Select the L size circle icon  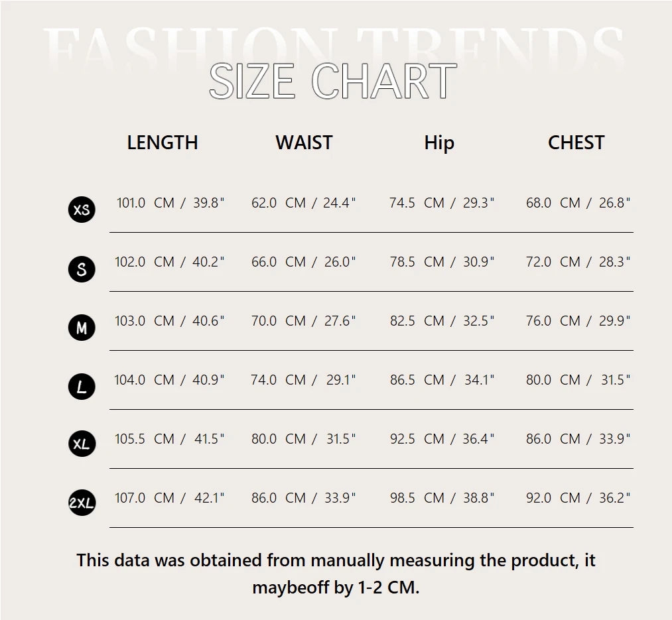[82, 387]
